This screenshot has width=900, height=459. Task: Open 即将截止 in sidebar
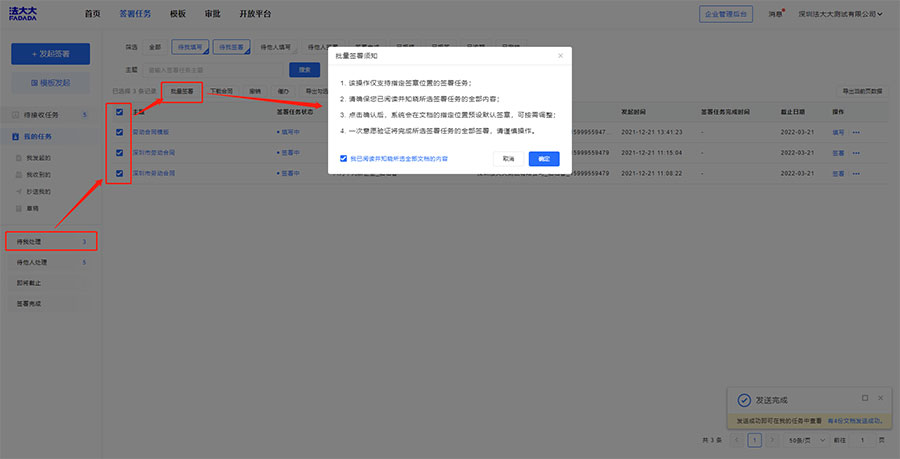[x=51, y=283]
